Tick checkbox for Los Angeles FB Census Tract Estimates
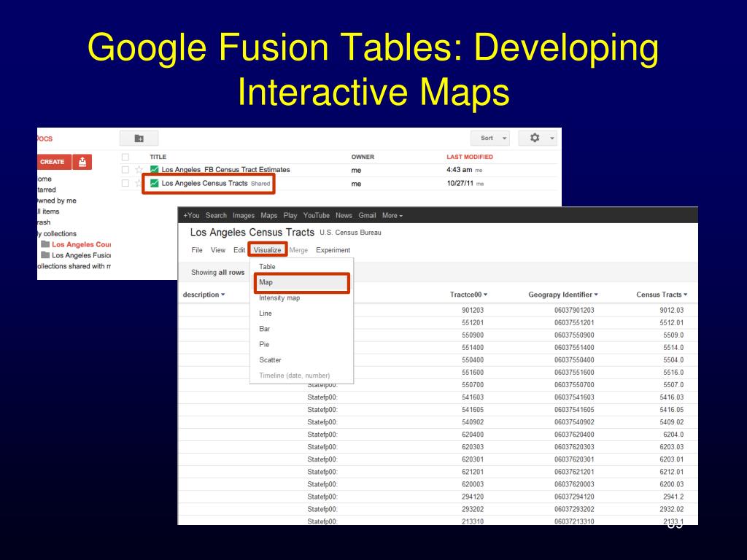The image size is (747, 560). [x=125, y=169]
